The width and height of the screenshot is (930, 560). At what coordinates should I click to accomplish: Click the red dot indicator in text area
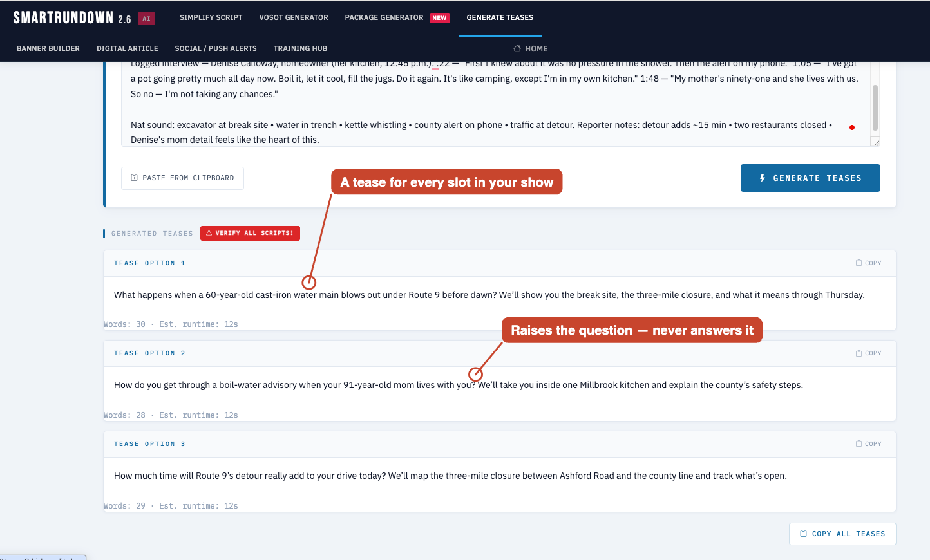point(852,127)
